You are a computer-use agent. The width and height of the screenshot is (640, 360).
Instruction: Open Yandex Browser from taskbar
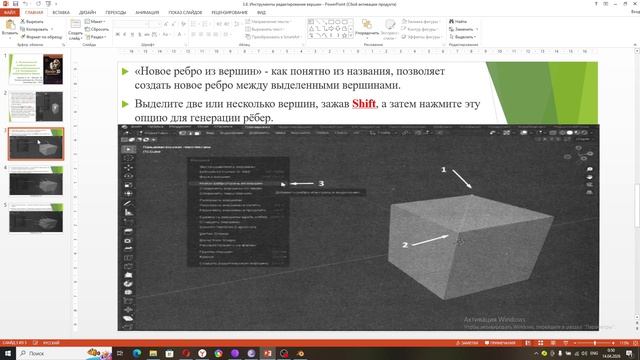pyautogui.click(x=202, y=353)
